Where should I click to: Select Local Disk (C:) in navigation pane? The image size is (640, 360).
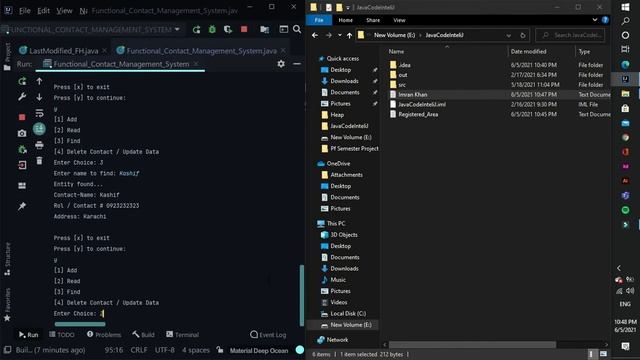click(x=348, y=313)
